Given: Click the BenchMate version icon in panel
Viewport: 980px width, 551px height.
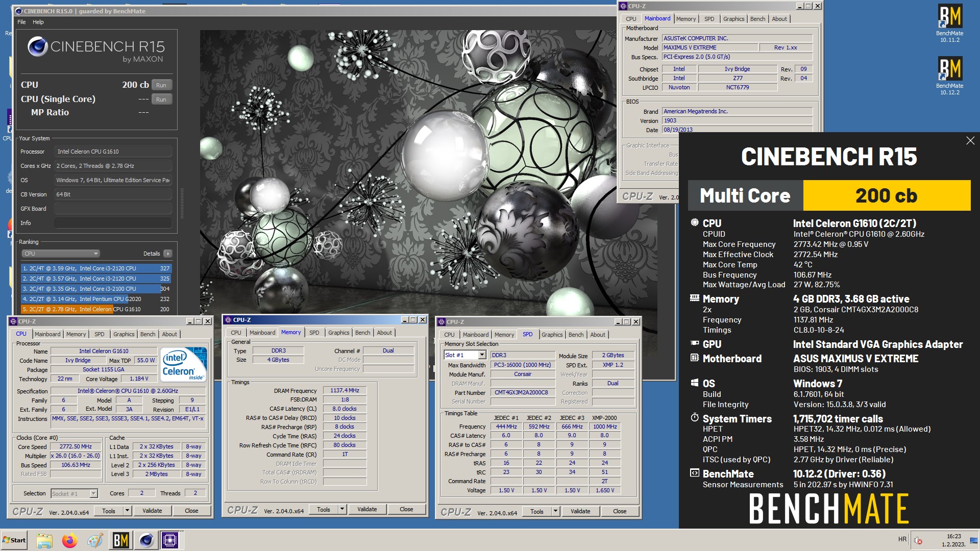Looking at the screenshot, I should click(x=694, y=473).
